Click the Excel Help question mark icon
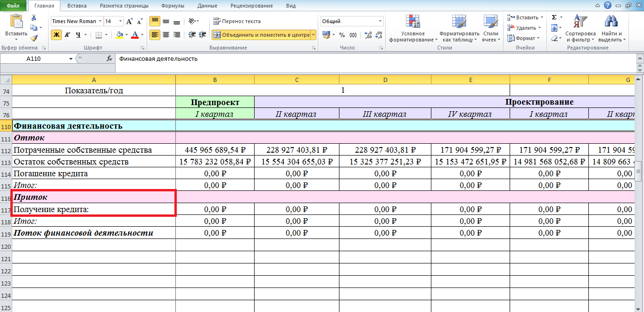 coord(608,5)
